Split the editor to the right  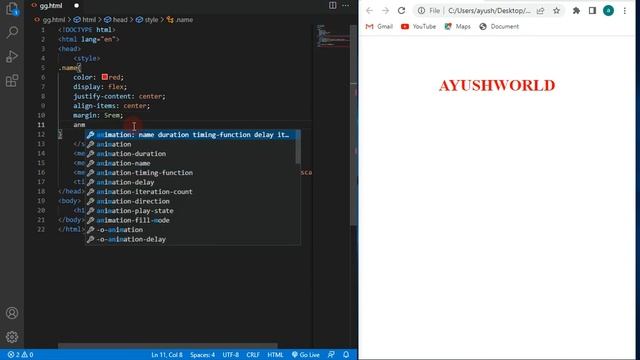(333, 6)
